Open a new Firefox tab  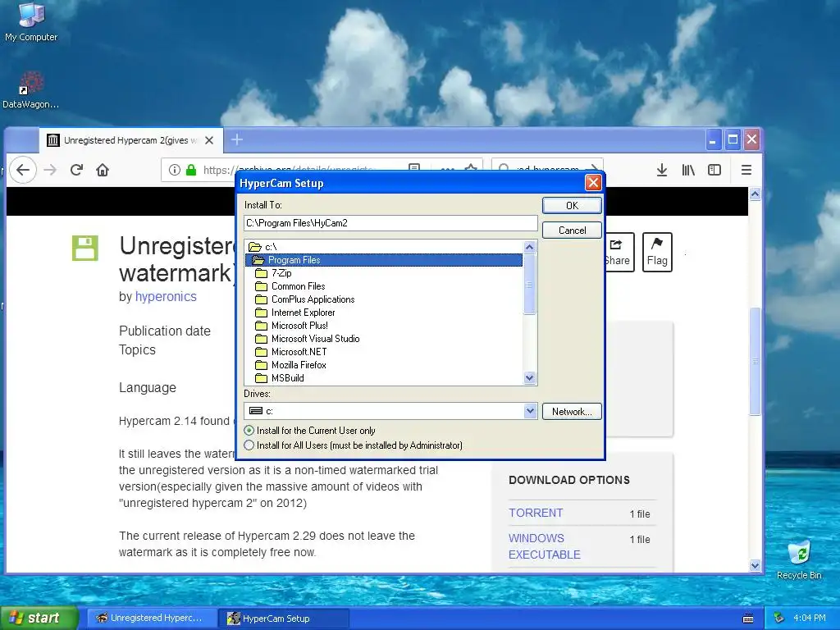tap(237, 140)
